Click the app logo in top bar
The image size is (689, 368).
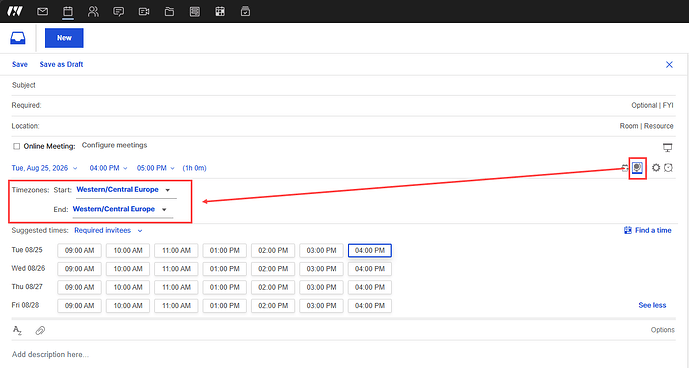tap(15, 11)
